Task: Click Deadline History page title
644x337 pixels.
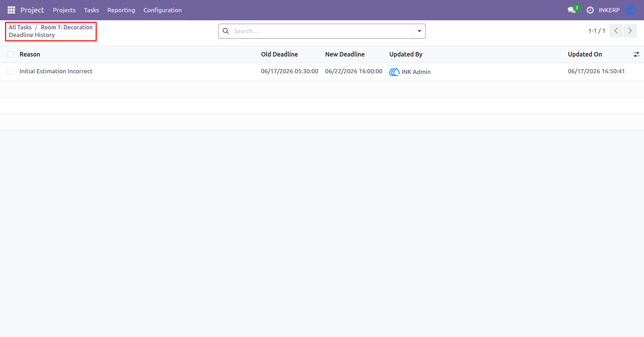Action: 32,35
